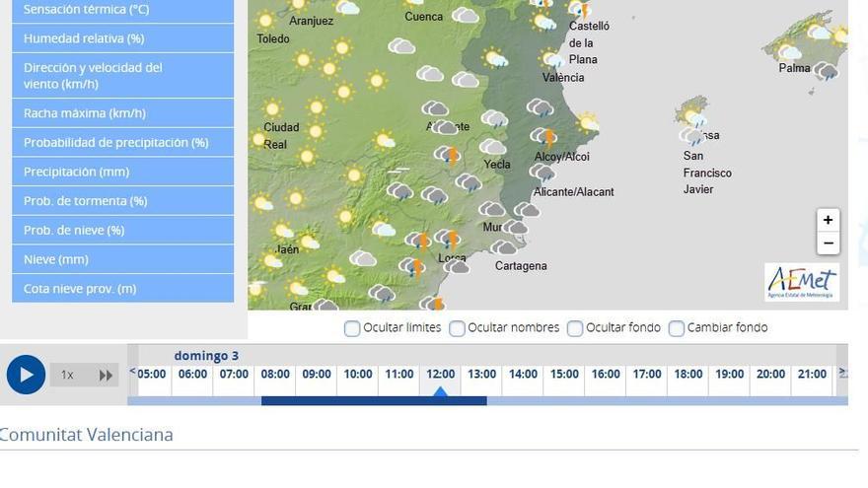This screenshot has width=868, height=488.
Task: Select Nieve (mm) layer
Action: coord(123,259)
